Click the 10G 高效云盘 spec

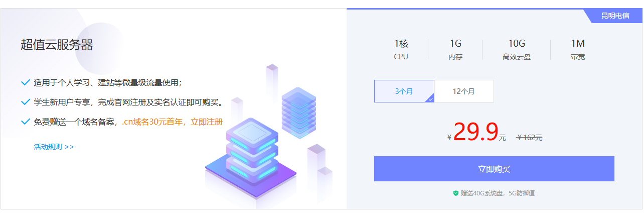coord(516,50)
